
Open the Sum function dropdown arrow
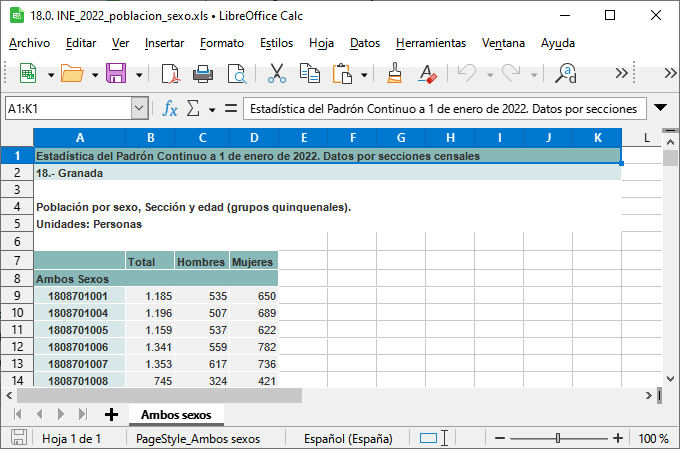tap(212, 110)
